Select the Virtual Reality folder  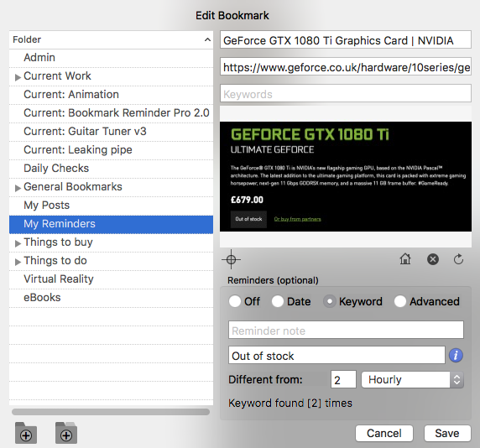[111, 279]
